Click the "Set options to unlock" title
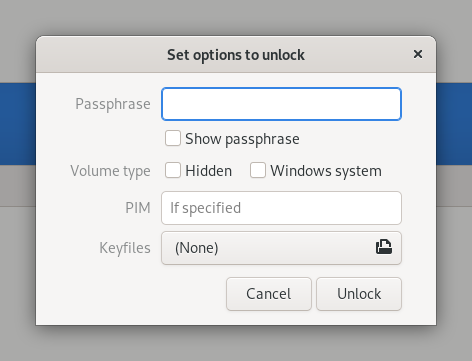 [236, 55]
